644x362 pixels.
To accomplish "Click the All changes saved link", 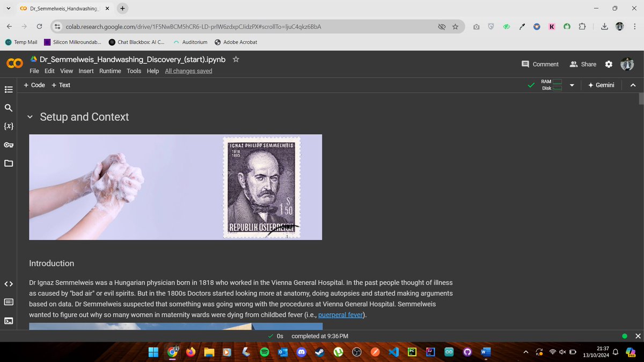I will point(188,71).
